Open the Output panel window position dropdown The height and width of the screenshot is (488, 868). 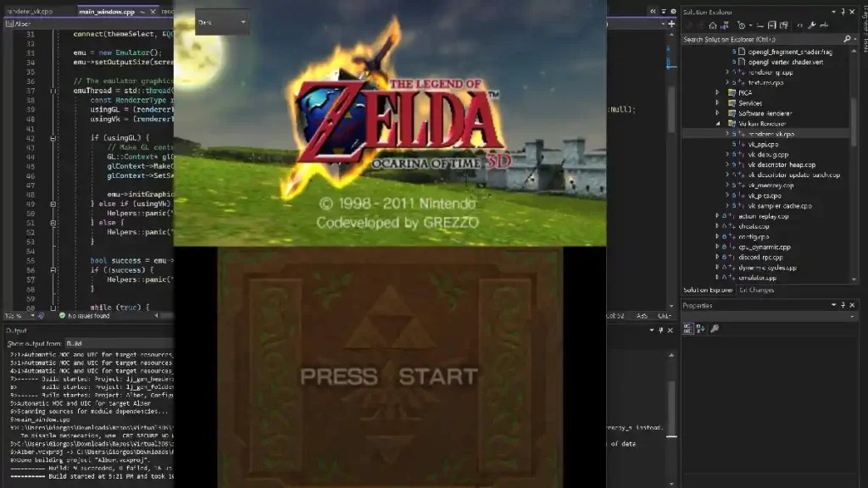click(x=651, y=330)
